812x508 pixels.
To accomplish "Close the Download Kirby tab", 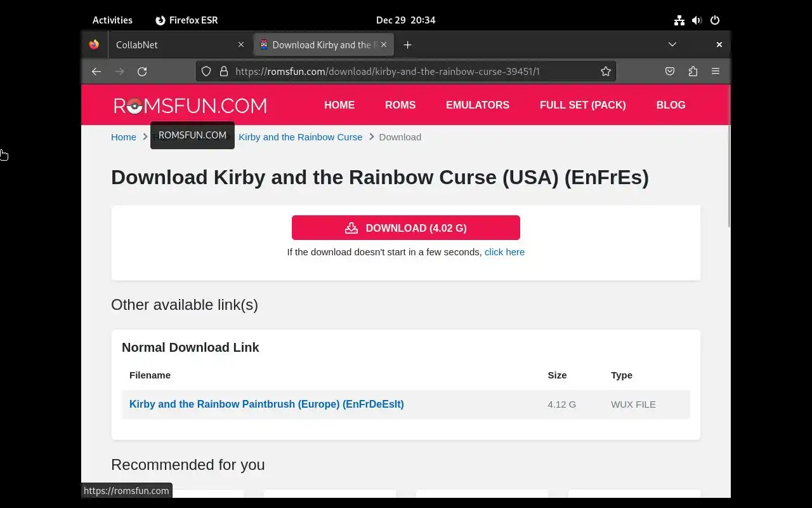I will pos(384,44).
